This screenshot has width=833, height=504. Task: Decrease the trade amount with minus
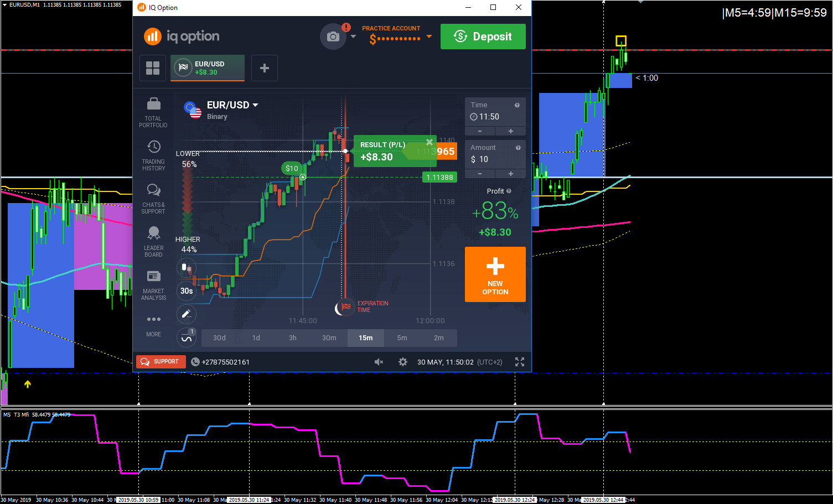click(x=480, y=174)
